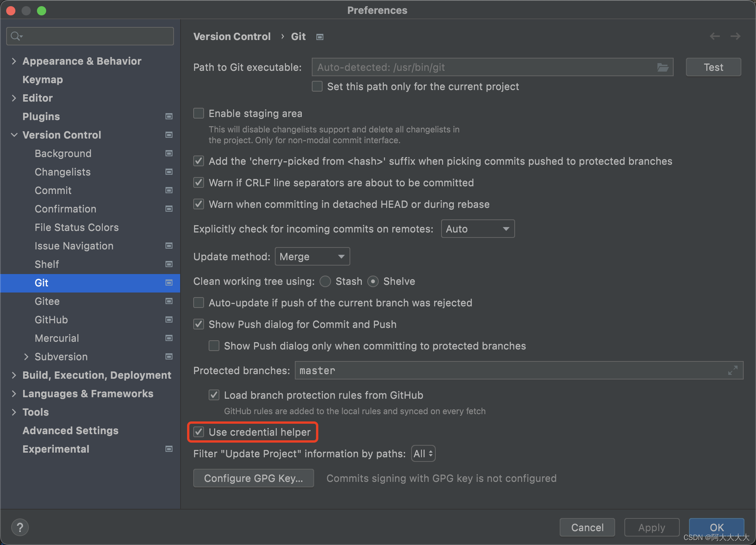Click the Configure GPG Key button

pyautogui.click(x=253, y=478)
